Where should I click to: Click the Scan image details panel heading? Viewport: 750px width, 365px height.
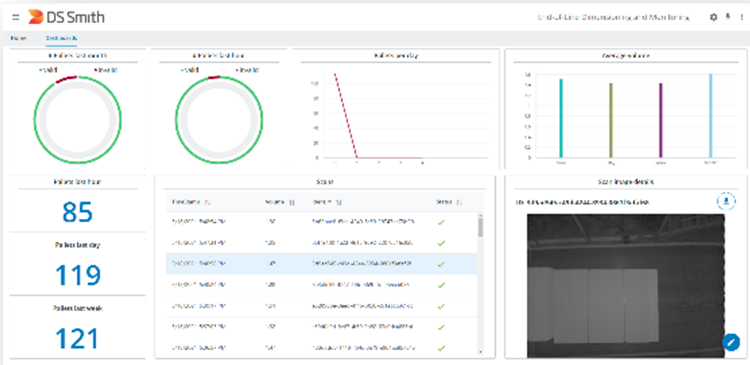(x=626, y=182)
